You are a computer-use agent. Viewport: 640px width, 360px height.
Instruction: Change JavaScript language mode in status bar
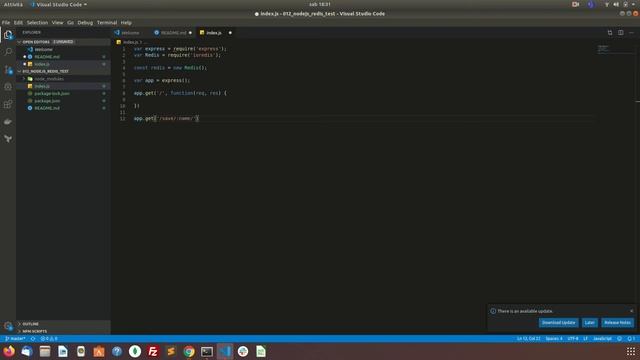coord(602,339)
